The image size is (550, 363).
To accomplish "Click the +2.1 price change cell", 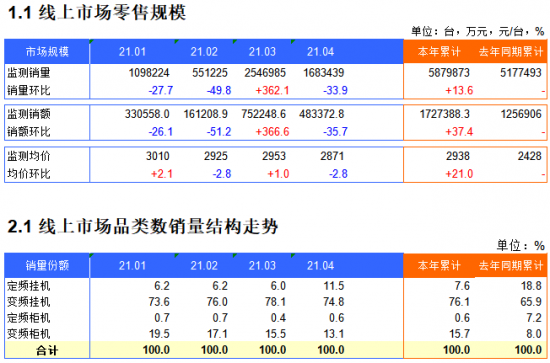I will (162, 174).
